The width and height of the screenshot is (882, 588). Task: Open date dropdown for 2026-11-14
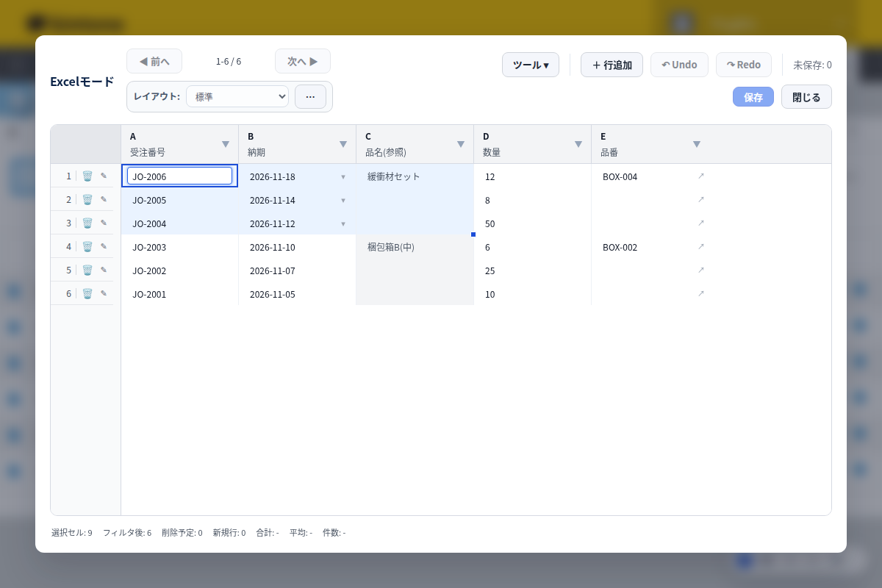click(343, 200)
